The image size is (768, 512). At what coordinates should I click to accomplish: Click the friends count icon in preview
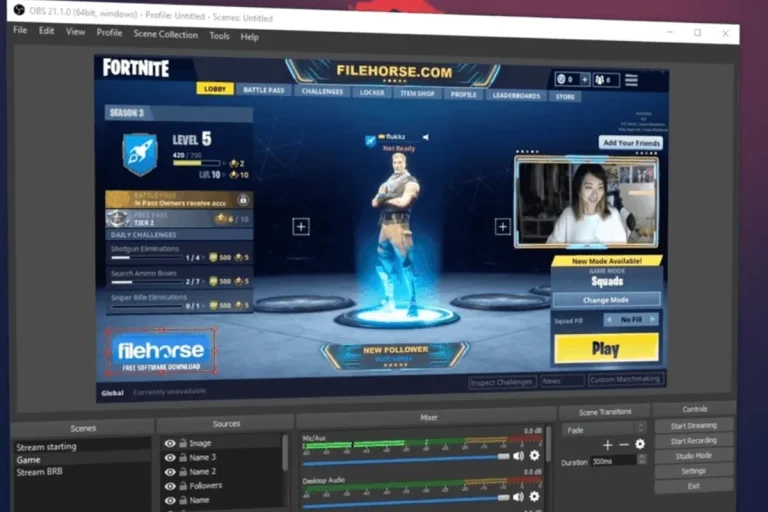tap(600, 80)
